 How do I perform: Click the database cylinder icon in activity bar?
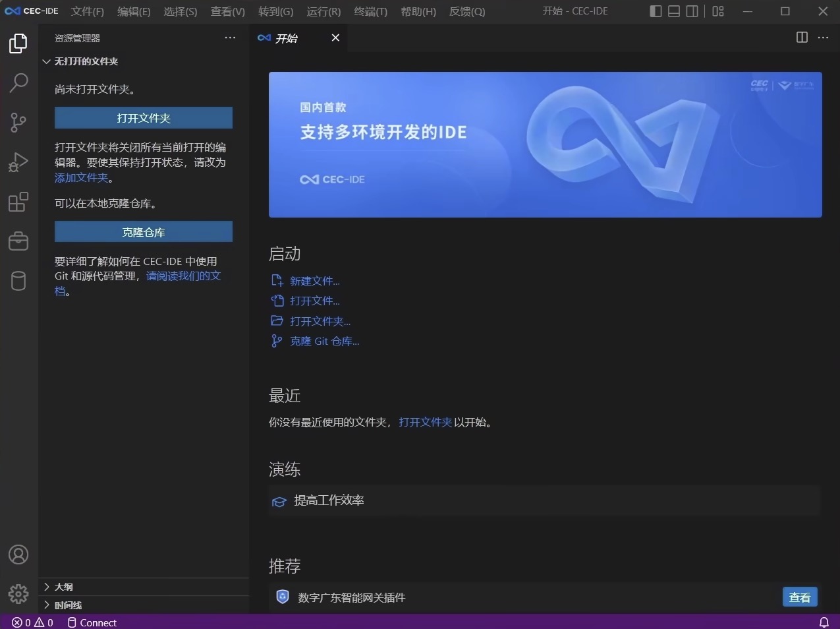tap(18, 281)
